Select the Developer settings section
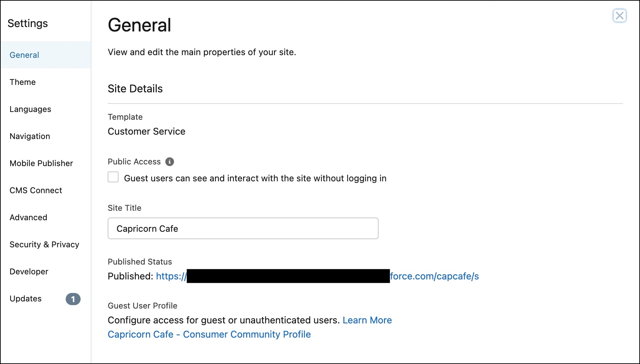This screenshot has width=640, height=364. click(x=29, y=271)
